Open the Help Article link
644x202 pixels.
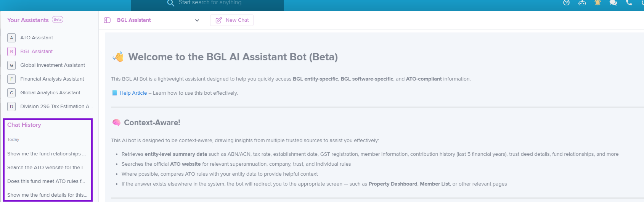133,93
